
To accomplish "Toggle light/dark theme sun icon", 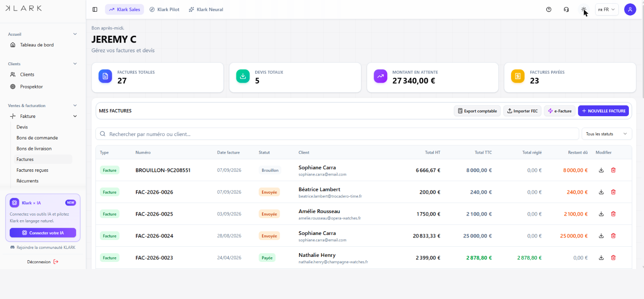I will click(583, 10).
